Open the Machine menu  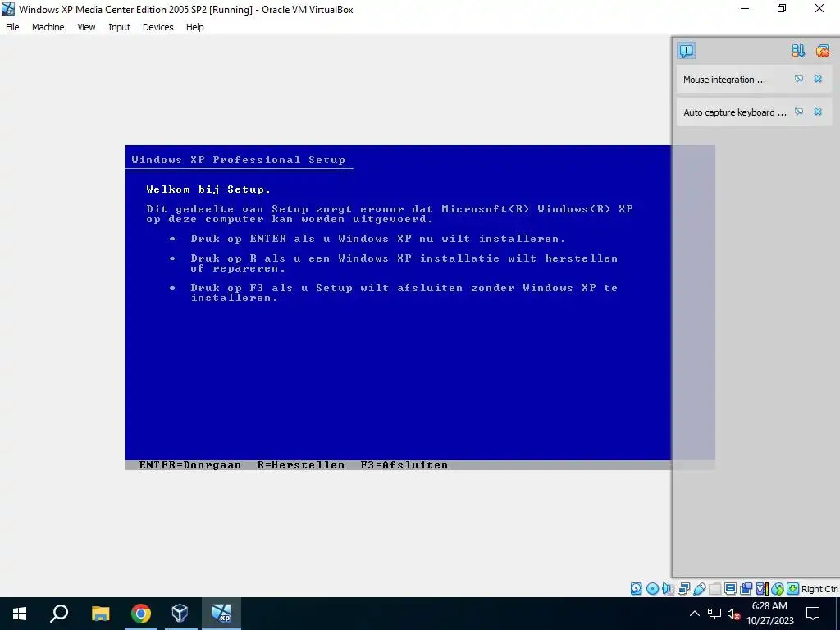(48, 27)
